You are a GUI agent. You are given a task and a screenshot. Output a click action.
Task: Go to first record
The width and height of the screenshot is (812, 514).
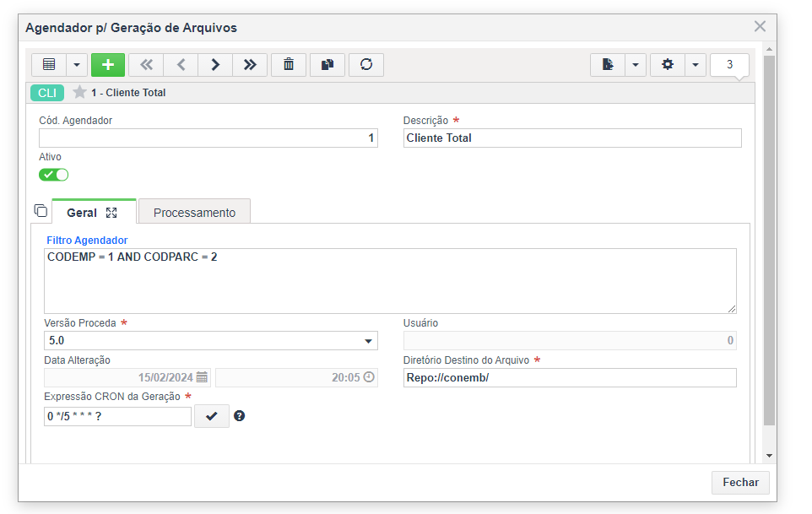(x=146, y=65)
